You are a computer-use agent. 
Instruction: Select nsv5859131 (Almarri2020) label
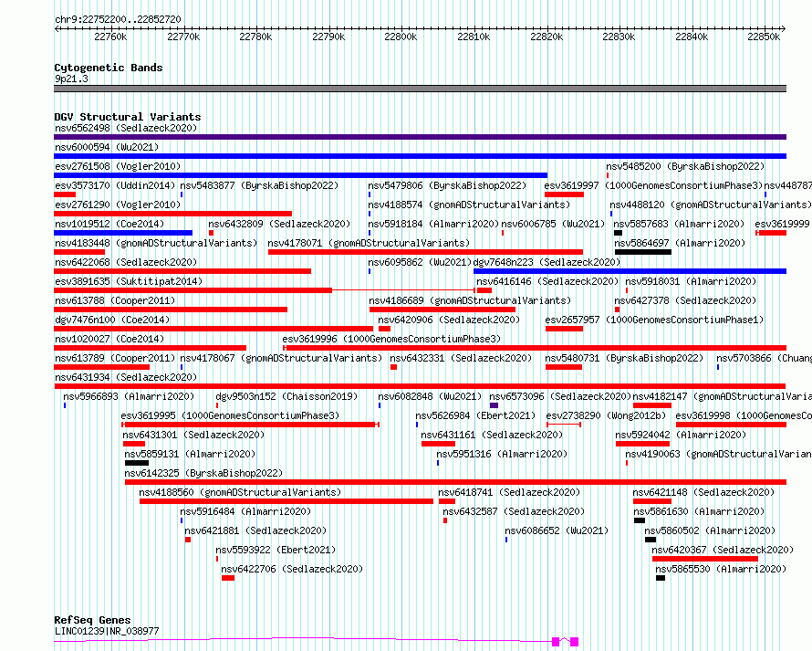pos(190,454)
